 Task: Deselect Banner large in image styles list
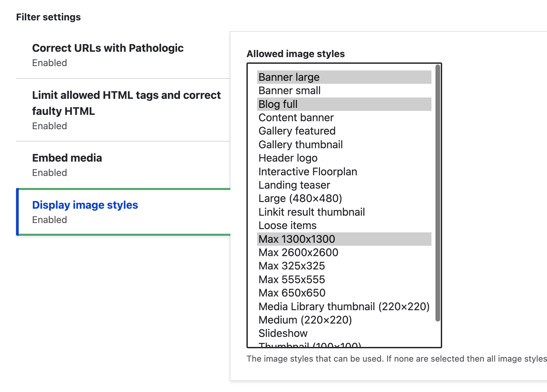click(289, 77)
